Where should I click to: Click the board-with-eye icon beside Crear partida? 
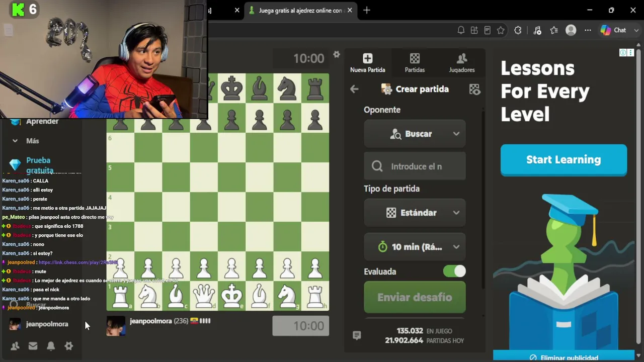pos(474,89)
